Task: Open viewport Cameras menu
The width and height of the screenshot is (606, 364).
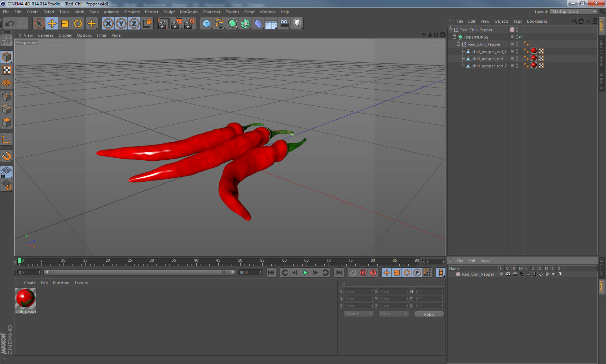Action: pyautogui.click(x=45, y=35)
